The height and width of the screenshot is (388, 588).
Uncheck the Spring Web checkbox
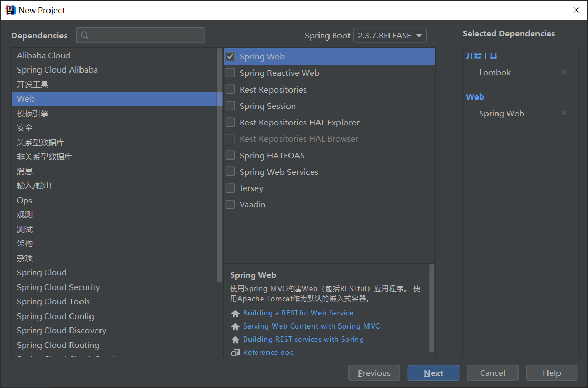[x=231, y=57]
